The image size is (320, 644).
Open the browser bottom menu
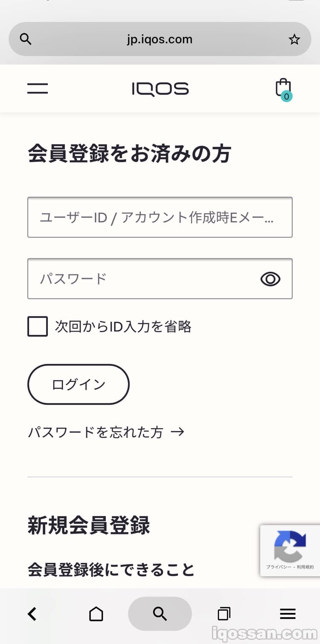point(288,614)
